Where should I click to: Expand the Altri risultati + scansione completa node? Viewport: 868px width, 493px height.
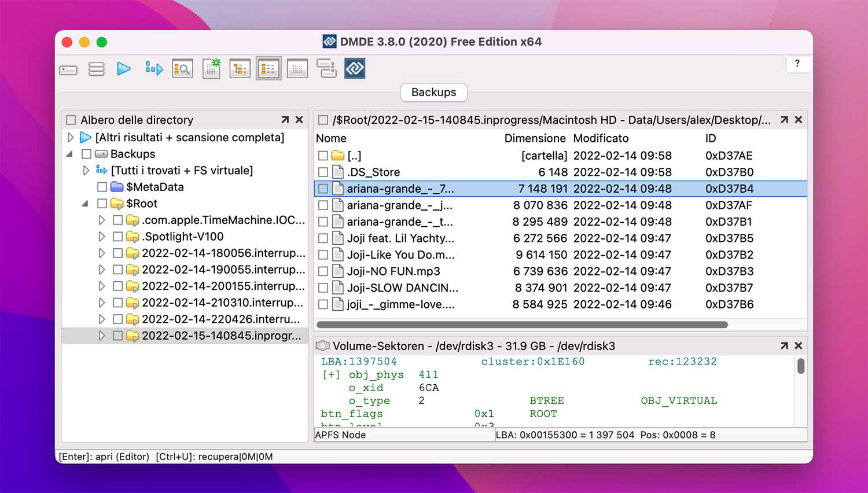[x=71, y=137]
